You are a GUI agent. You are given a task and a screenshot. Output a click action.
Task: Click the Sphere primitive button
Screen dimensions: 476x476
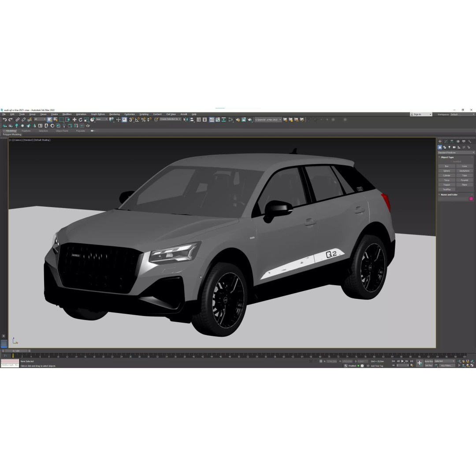pyautogui.click(x=446, y=171)
